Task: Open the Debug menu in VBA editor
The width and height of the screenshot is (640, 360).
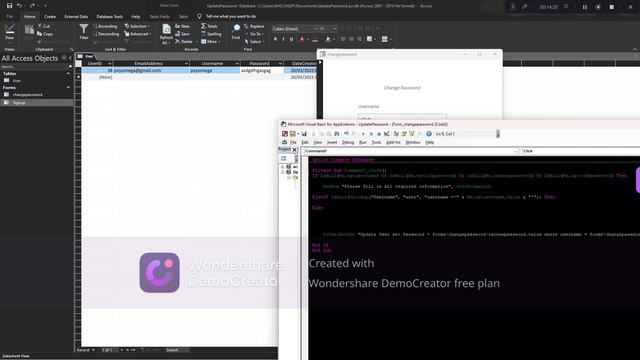Action: pos(348,142)
